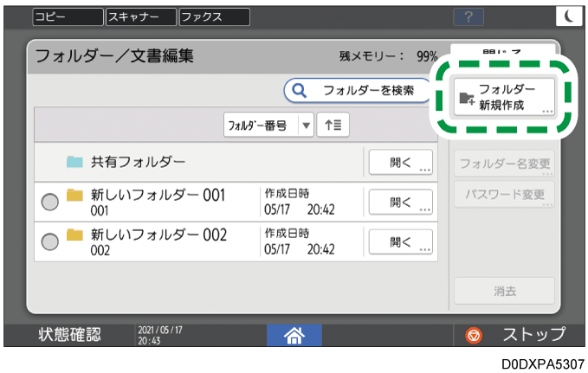Open the フォルダー番号 sort dropdown
Image resolution: width=588 pixels, height=373 pixels.
[x=268, y=125]
